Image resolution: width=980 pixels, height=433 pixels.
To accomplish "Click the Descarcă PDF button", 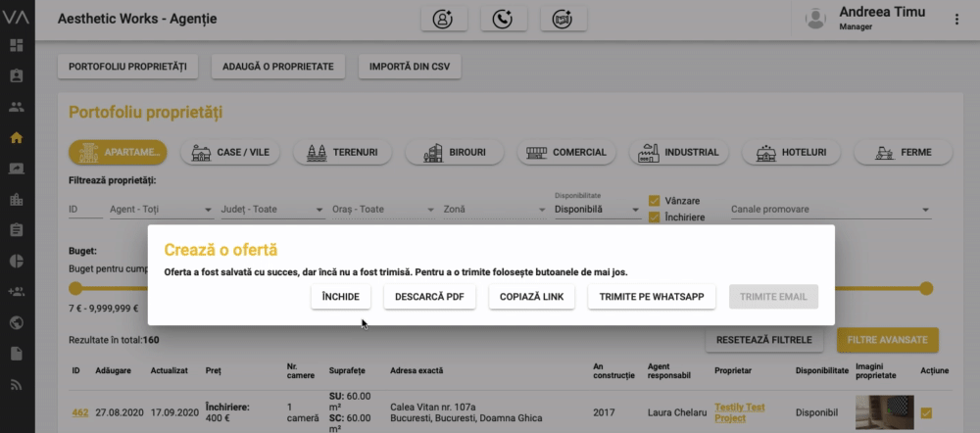I will coord(429,297).
